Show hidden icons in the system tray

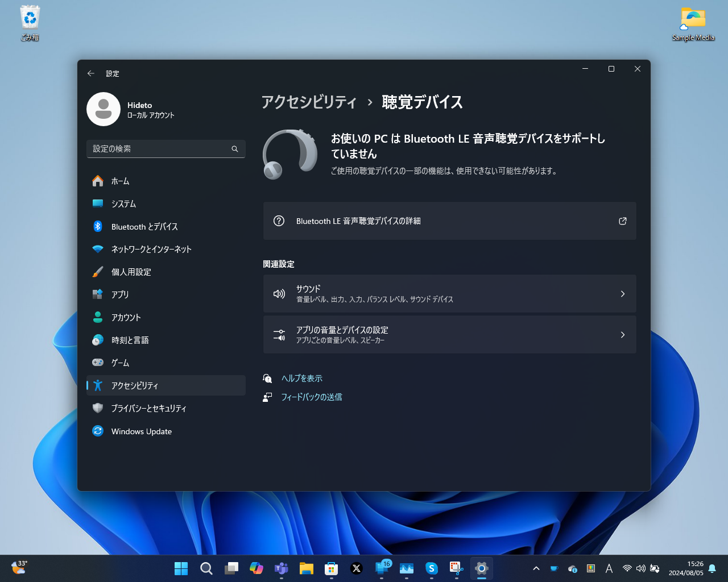(x=536, y=568)
